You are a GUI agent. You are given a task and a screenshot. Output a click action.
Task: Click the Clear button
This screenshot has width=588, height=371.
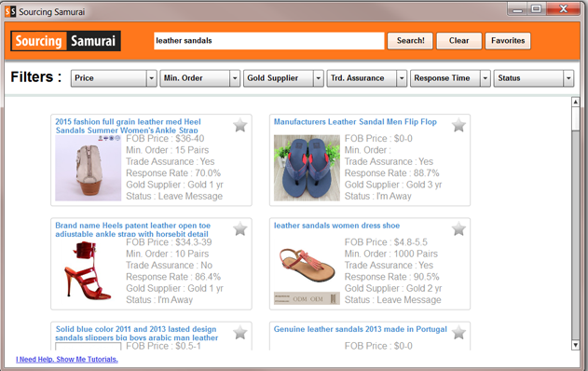click(x=459, y=40)
